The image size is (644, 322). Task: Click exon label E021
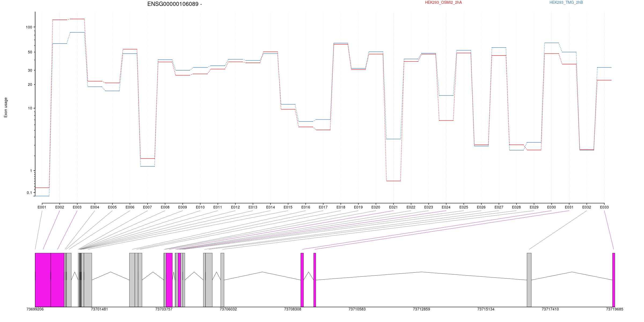point(393,207)
